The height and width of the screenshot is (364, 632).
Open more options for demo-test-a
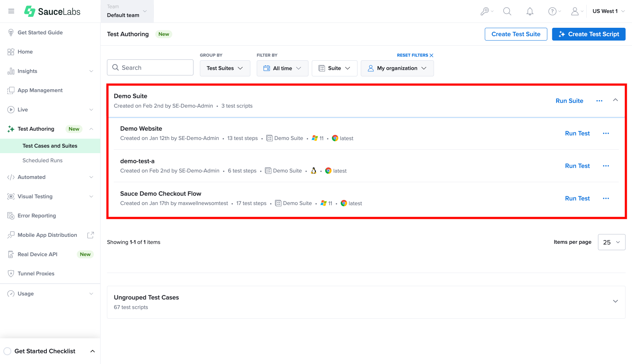pos(606,166)
